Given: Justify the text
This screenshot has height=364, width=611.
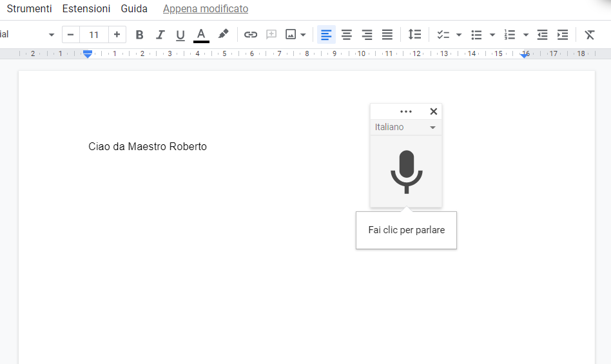Looking at the screenshot, I should point(387,35).
